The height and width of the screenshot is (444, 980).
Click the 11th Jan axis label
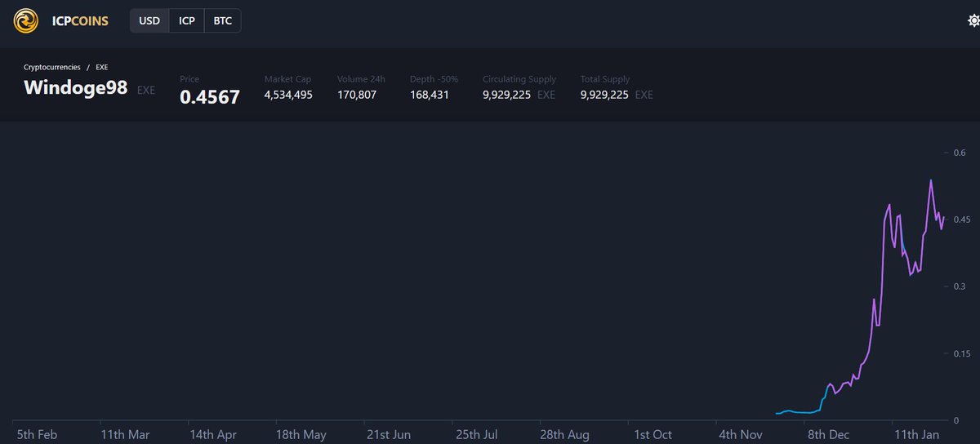click(916, 434)
